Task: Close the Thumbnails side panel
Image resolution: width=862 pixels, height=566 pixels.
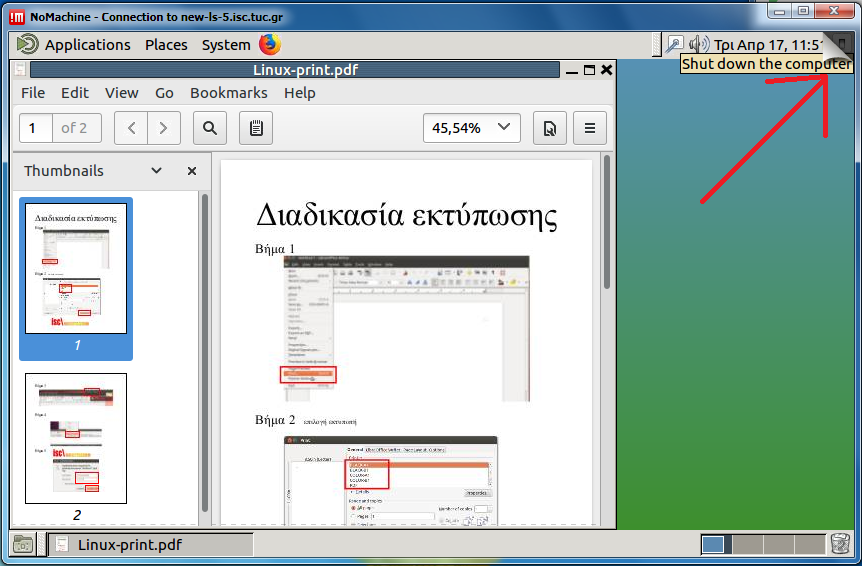Action: pyautogui.click(x=192, y=171)
